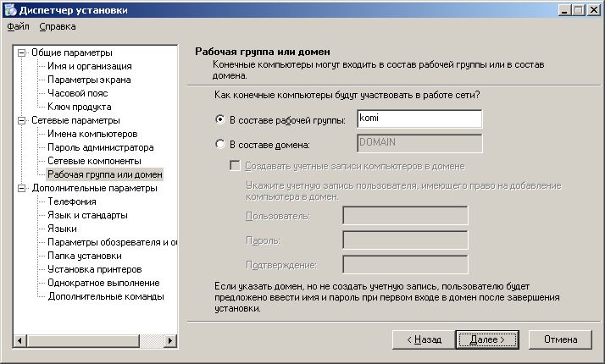Open the Файл menu
The image size is (605, 364).
18,27
